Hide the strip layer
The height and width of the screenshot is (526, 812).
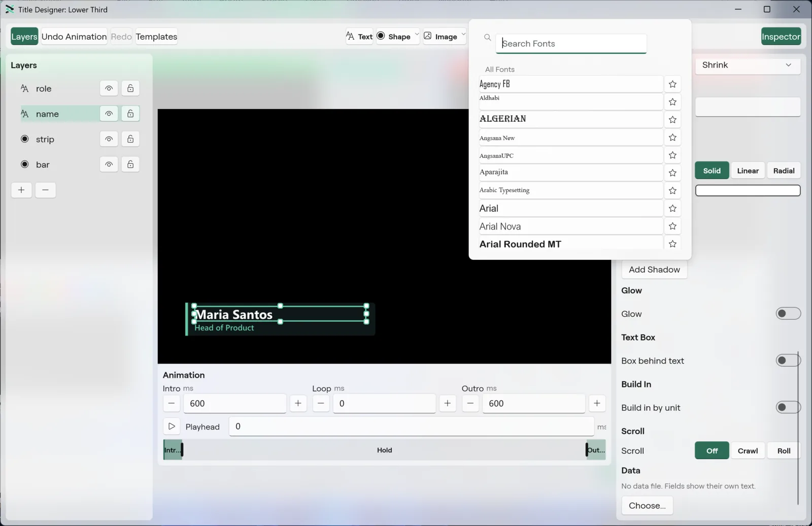(x=109, y=139)
